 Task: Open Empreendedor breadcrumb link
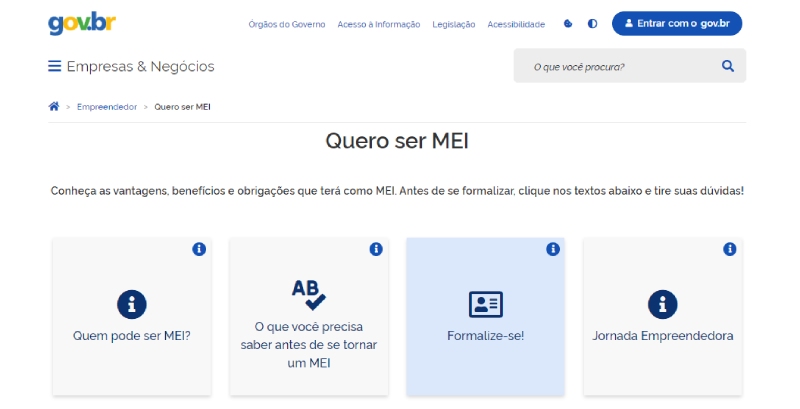pyautogui.click(x=107, y=107)
